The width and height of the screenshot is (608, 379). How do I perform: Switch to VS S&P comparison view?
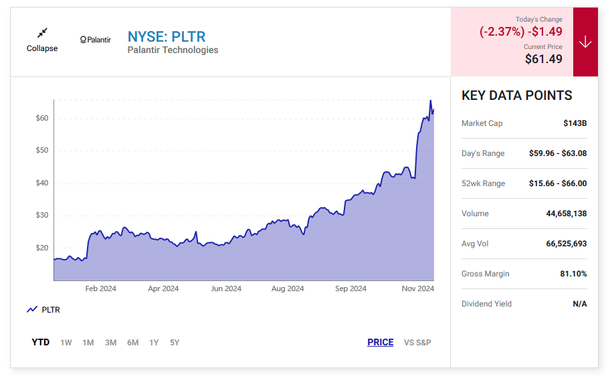(x=417, y=343)
